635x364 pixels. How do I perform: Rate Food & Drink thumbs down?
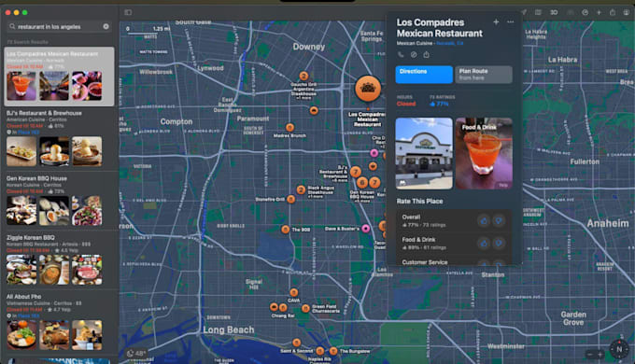pyautogui.click(x=499, y=243)
